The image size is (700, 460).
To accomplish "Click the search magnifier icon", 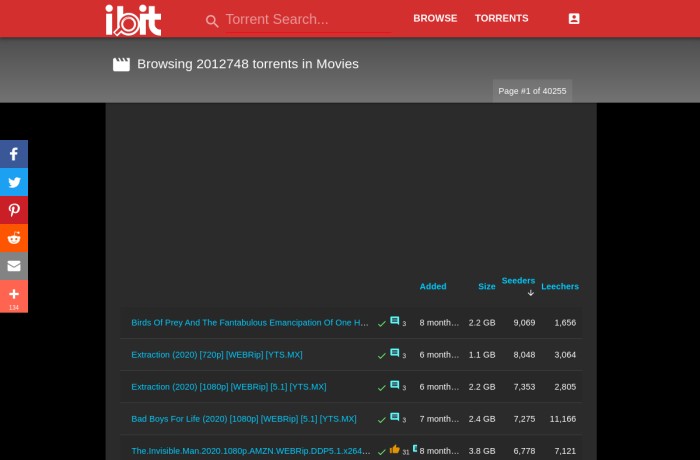I will click(212, 21).
